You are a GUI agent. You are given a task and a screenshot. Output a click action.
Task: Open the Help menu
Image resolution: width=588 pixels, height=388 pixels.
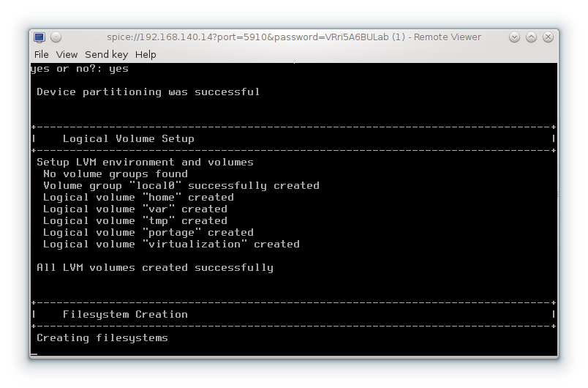[146, 54]
